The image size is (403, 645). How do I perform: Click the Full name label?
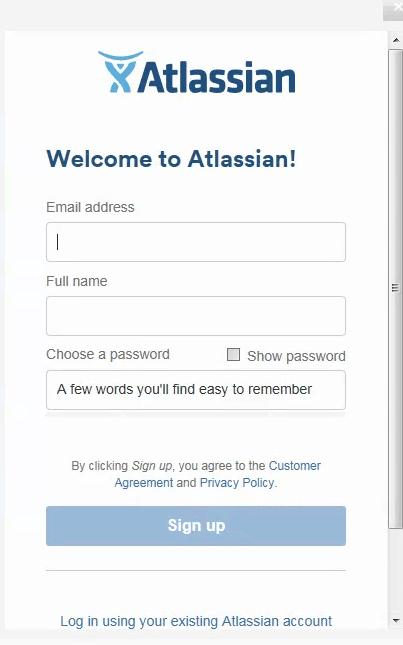(76, 281)
